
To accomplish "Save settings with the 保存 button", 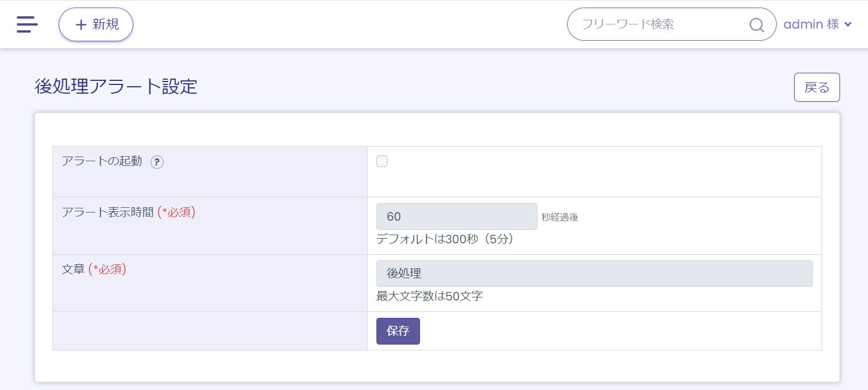I will (398, 331).
